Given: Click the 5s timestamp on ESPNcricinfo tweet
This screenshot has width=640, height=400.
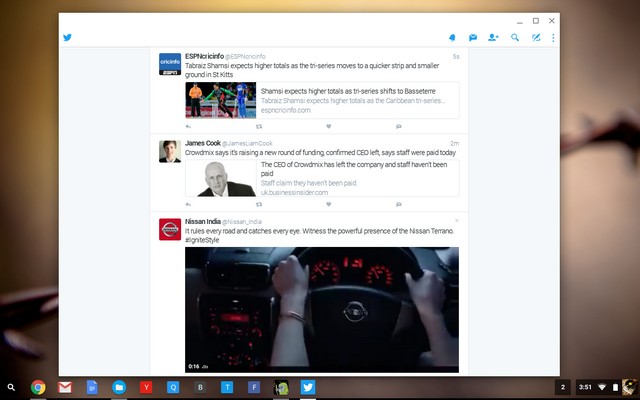Looking at the screenshot, I should (x=456, y=57).
